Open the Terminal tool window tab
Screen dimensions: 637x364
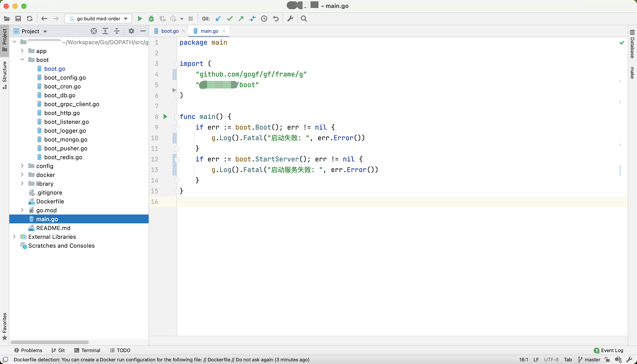(x=87, y=350)
